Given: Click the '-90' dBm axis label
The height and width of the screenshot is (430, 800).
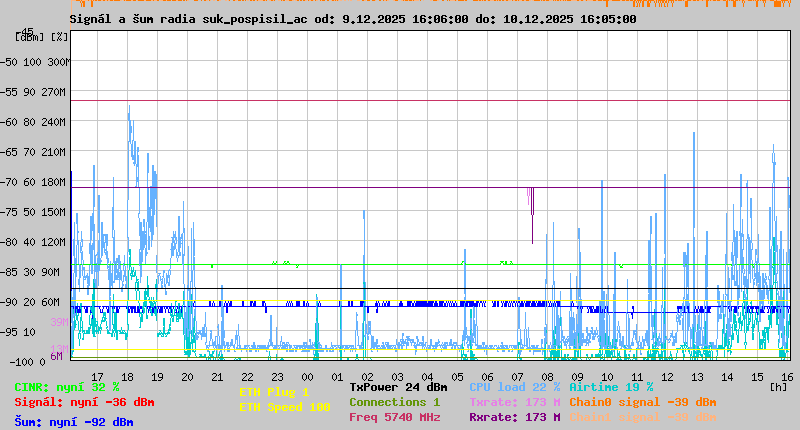Looking at the screenshot, I should coord(9,302).
